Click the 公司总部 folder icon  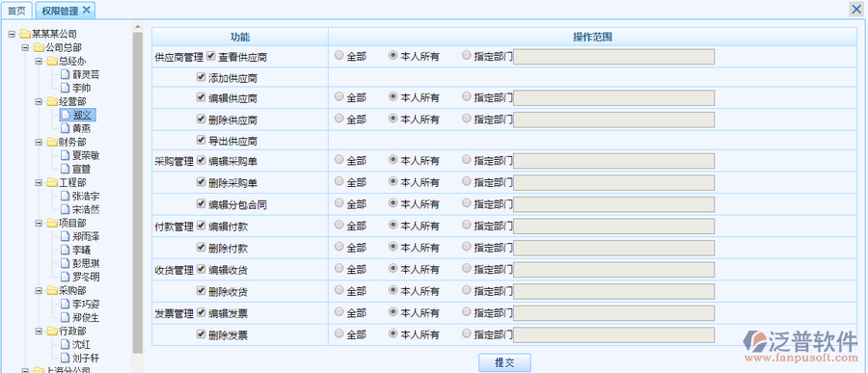(x=39, y=47)
